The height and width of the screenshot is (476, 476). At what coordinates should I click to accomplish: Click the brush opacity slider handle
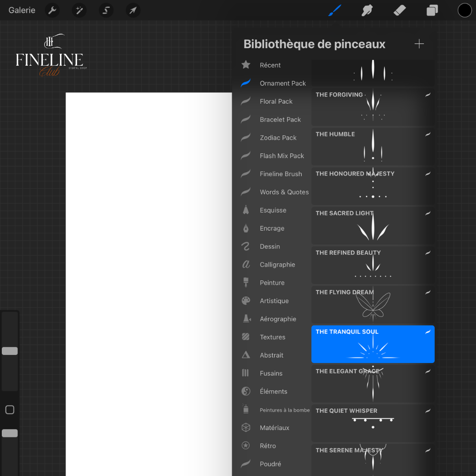point(10,433)
